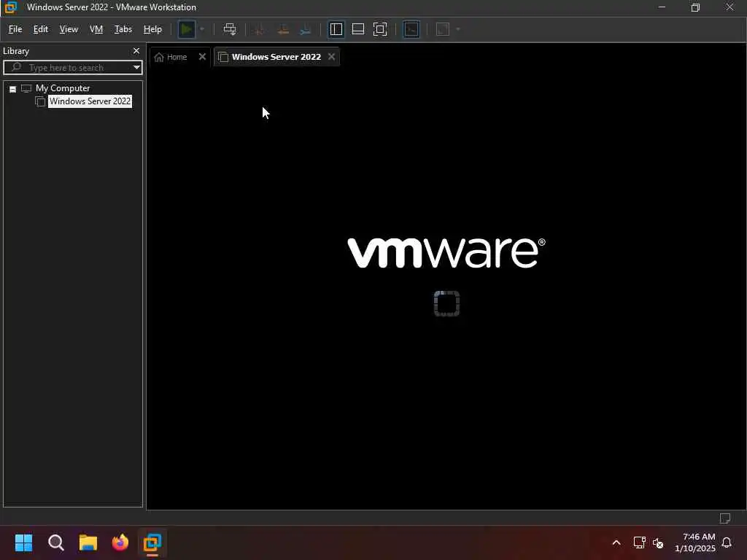
Task: Toggle the console view icon
Action: (411, 29)
